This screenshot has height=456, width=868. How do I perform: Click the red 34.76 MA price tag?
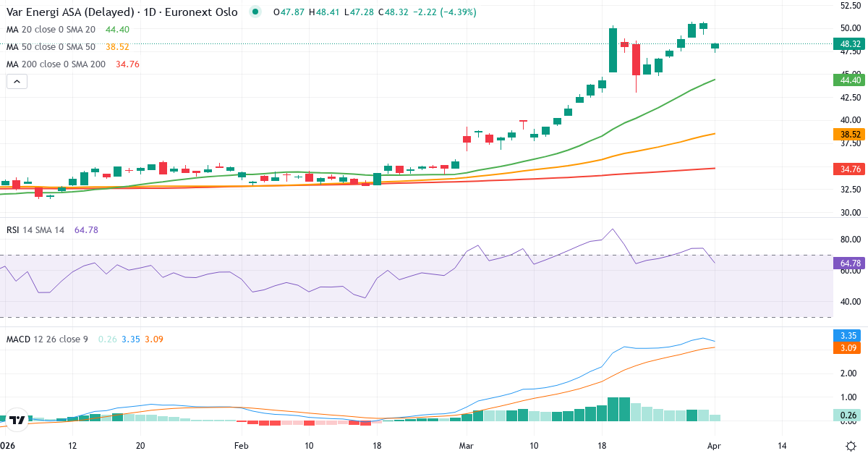848,169
